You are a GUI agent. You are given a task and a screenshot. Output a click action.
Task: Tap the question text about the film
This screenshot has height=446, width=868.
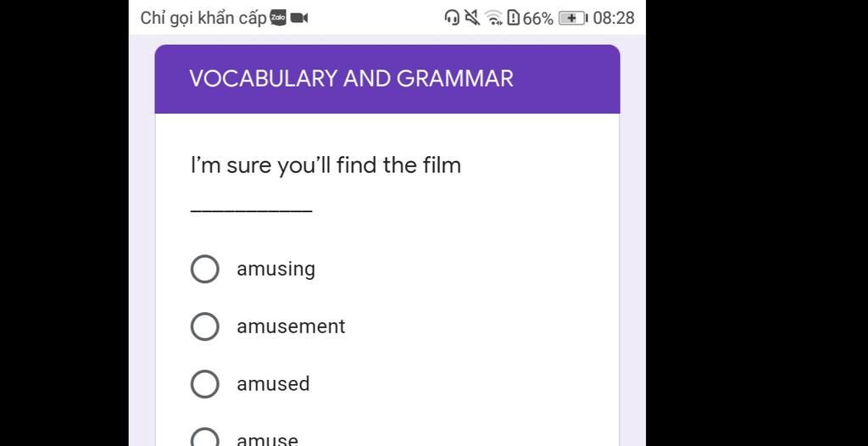[325, 164]
